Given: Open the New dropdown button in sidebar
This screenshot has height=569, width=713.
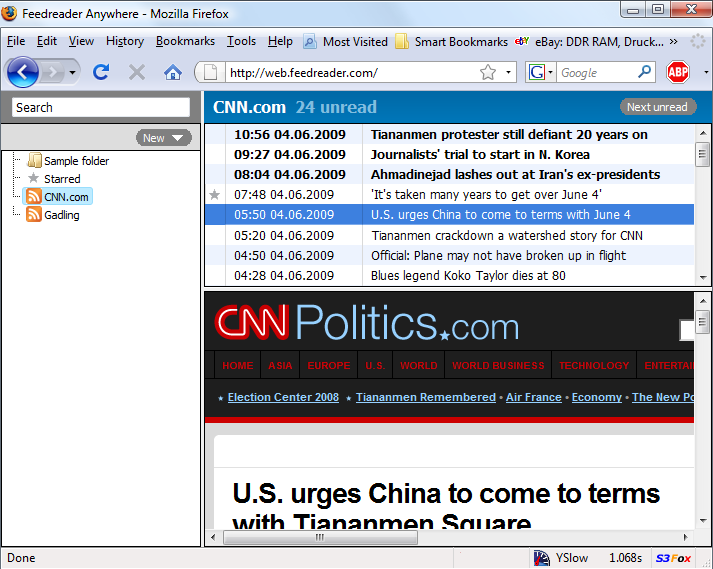Looking at the screenshot, I should click(x=163, y=138).
